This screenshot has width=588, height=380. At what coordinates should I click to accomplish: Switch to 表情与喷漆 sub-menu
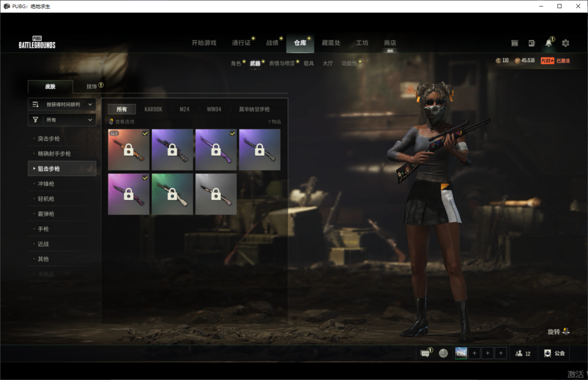point(281,63)
